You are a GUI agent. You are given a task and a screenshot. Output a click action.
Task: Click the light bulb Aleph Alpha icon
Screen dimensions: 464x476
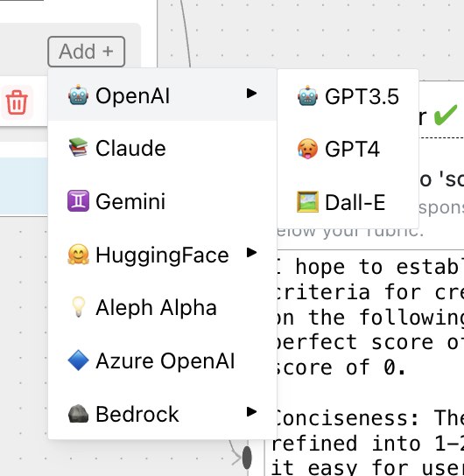[78, 307]
